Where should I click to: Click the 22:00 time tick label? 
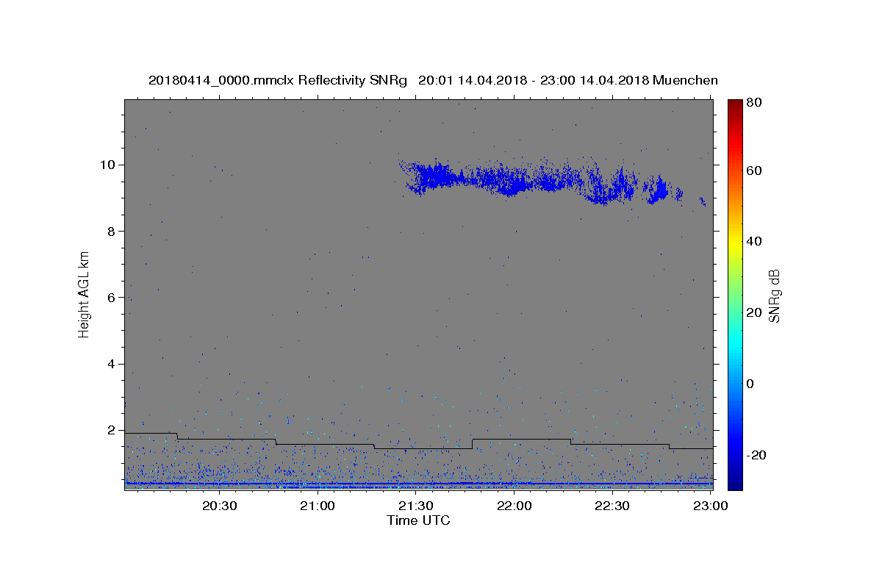pyautogui.click(x=514, y=506)
